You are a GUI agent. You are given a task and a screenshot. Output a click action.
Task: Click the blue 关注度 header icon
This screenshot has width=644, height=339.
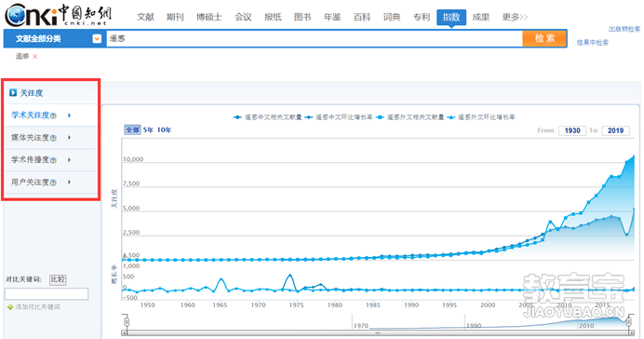(13, 93)
